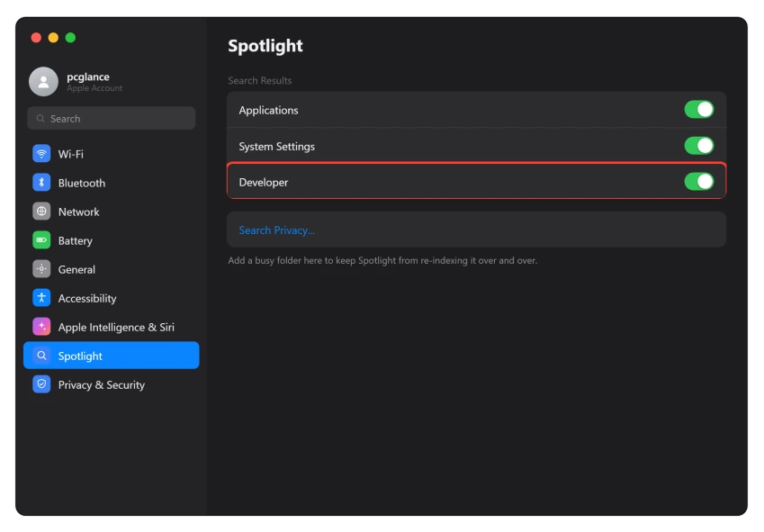
Task: Click the Wi-Fi icon in sidebar
Action: (41, 154)
